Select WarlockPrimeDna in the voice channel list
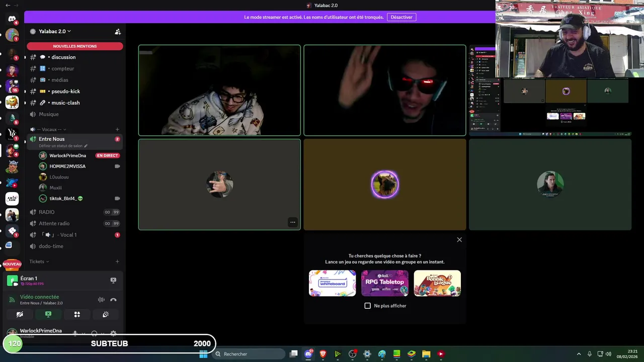The height and width of the screenshot is (362, 644). pyautogui.click(x=67, y=156)
